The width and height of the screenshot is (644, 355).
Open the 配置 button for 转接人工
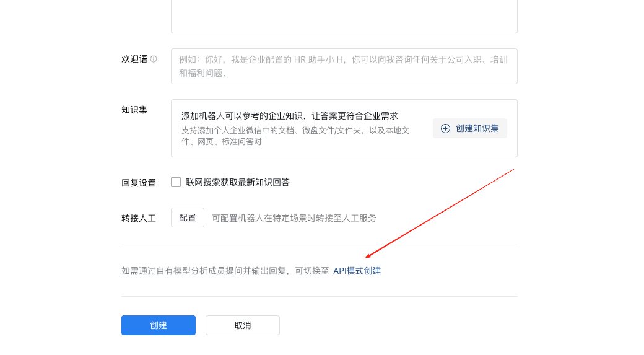coord(188,217)
